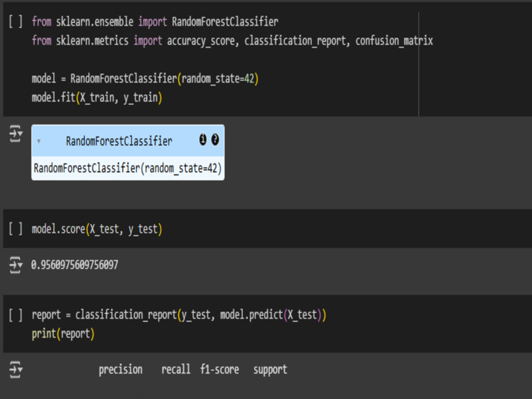Screen dimensions: 532x399
Task: Open output options for the RandomForestClassifier result
Action: pos(16,134)
